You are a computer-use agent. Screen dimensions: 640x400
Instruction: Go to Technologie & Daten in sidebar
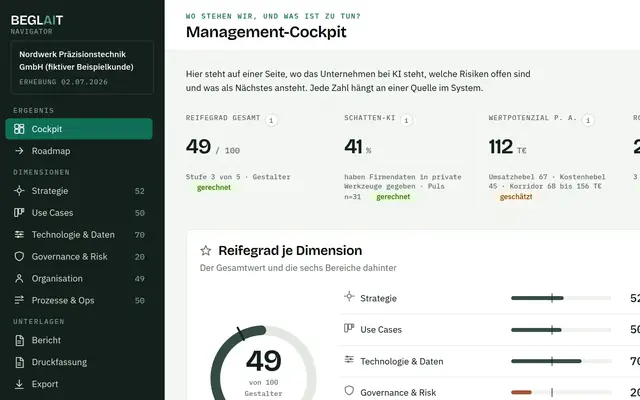point(79,235)
